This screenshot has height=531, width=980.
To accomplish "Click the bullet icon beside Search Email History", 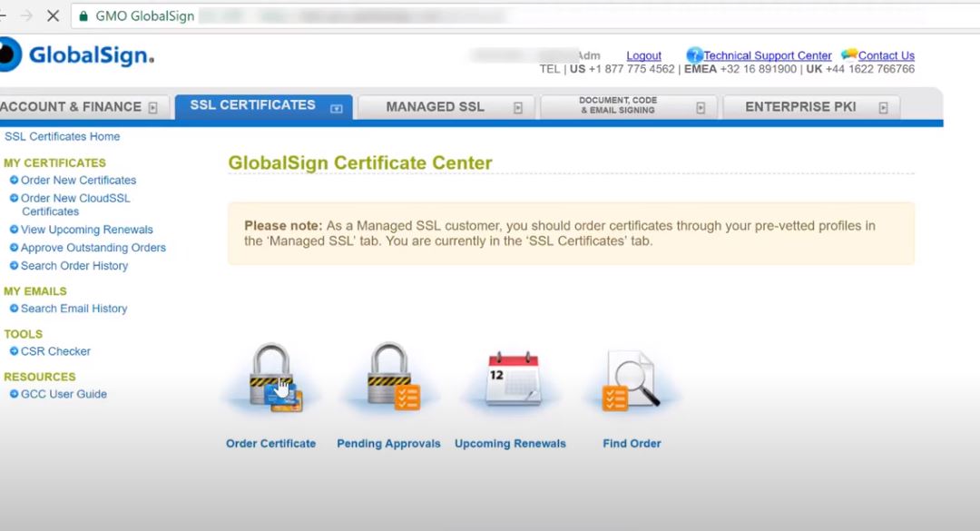I will (14, 309).
